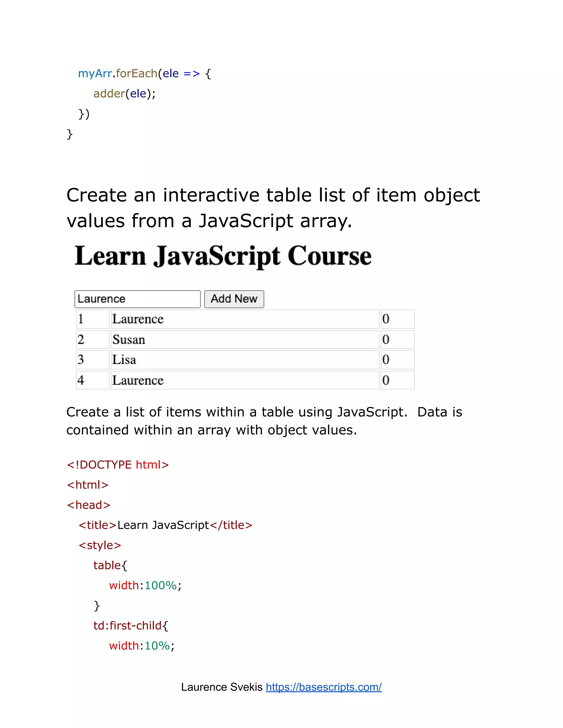
Task: Click the Add New button
Action: click(x=234, y=299)
